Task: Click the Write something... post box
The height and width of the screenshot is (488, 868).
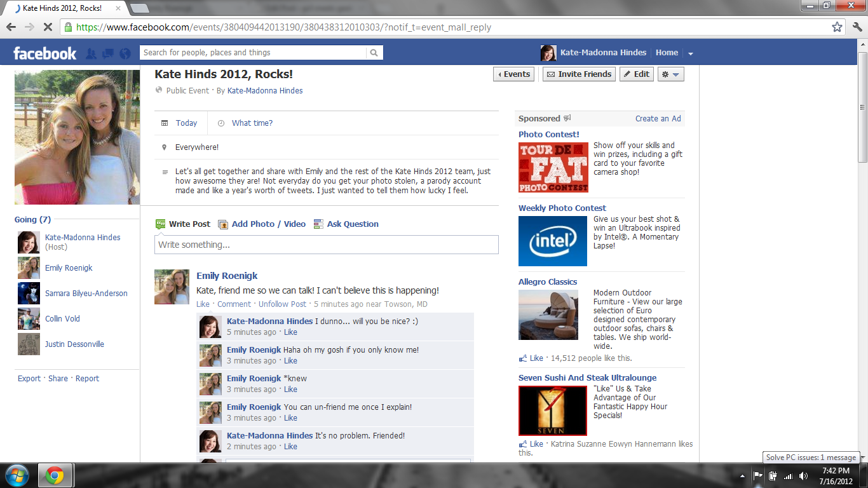Action: tap(327, 245)
